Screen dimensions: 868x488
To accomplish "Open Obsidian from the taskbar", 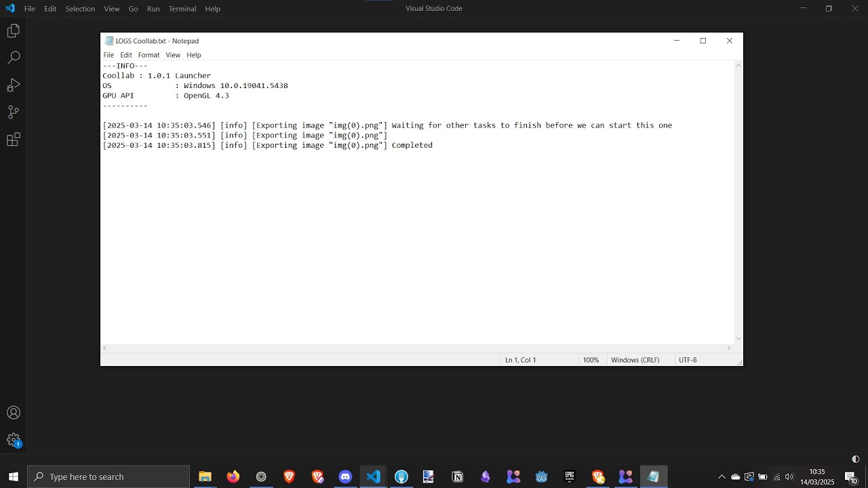I will pos(486,476).
